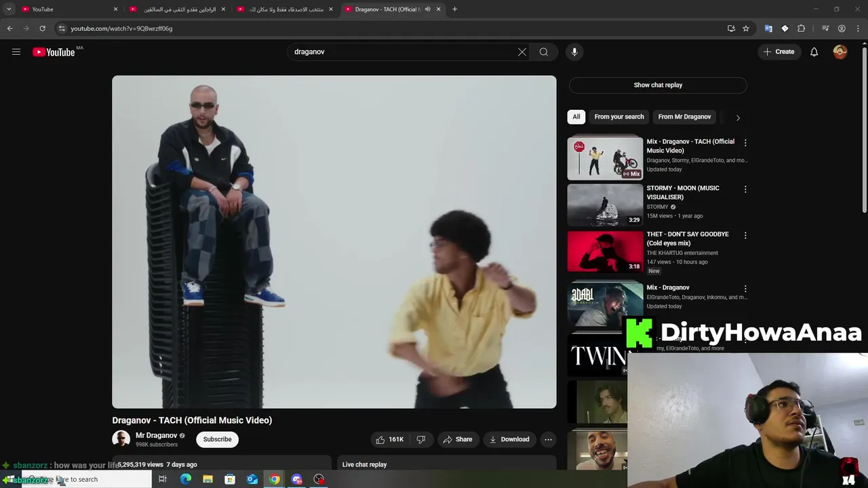
Task: Select From Mr Draganov chip
Action: point(684,117)
